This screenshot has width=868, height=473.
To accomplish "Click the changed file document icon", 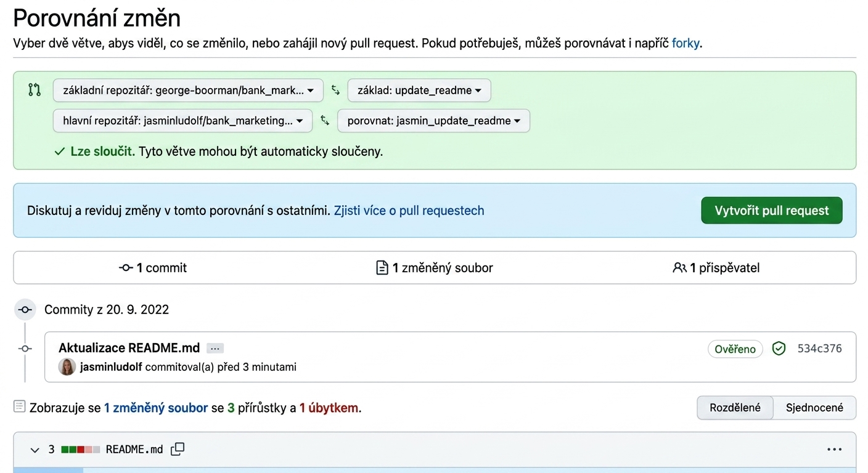I will pos(382,268).
